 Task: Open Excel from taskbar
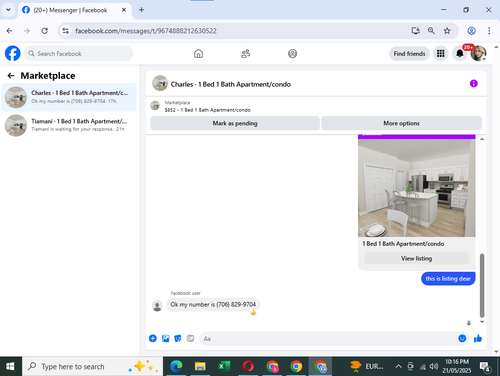coord(224,366)
